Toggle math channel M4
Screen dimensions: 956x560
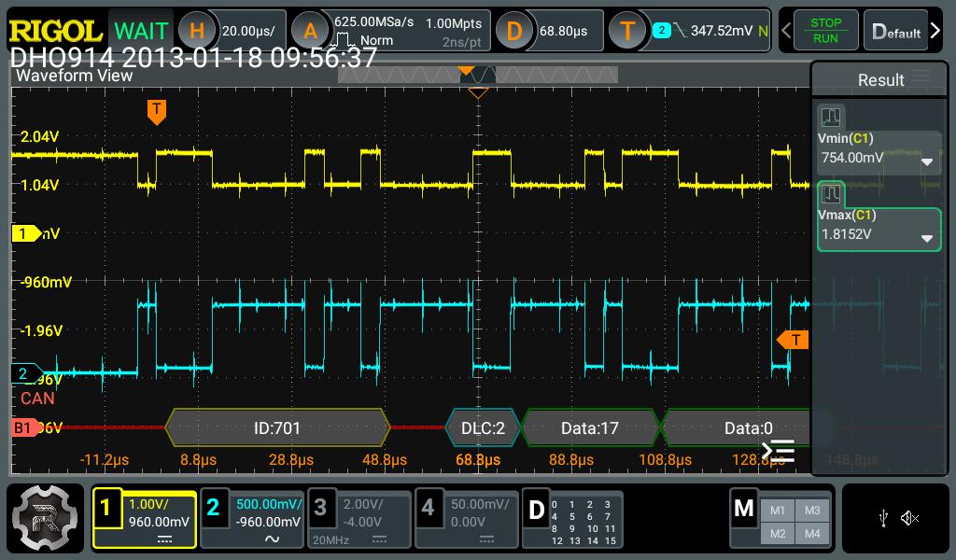(812, 534)
